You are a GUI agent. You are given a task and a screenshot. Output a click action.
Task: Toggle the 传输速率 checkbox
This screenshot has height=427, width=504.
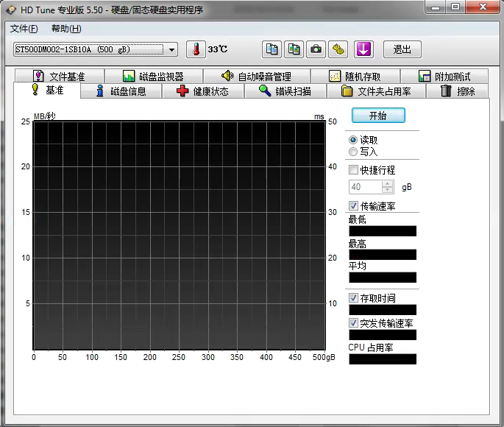pyautogui.click(x=354, y=205)
